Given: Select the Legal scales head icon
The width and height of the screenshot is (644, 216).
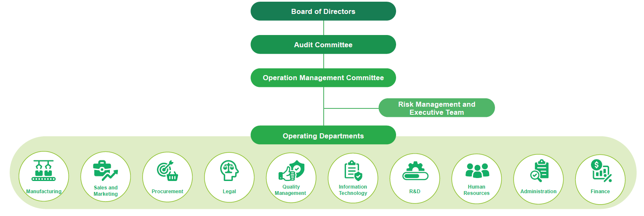Looking at the screenshot, I should [229, 171].
